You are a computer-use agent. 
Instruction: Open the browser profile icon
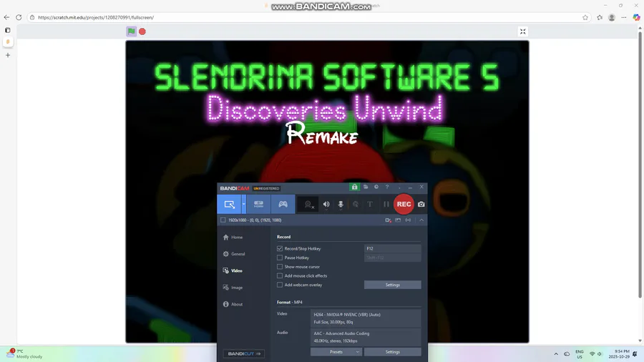pyautogui.click(x=612, y=17)
